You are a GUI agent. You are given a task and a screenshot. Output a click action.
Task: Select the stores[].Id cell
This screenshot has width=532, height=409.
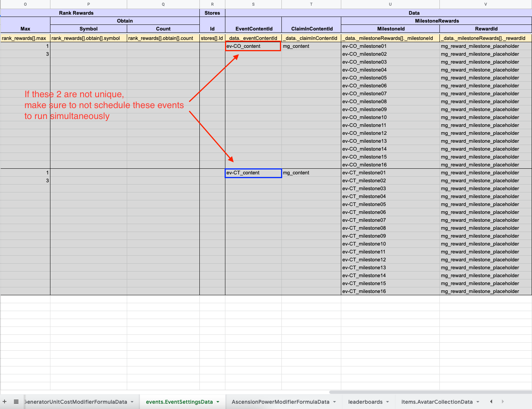[212, 38]
